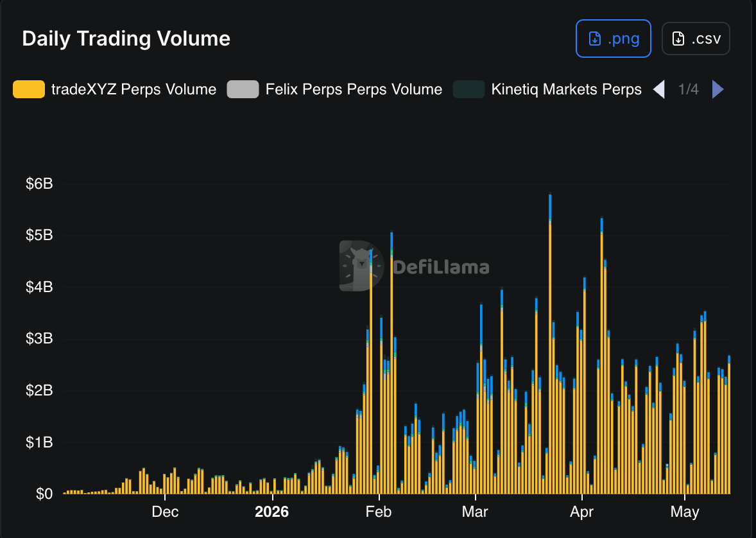Click the Mar x-axis label
Viewport: 756px width, 538px height.
pyautogui.click(x=475, y=512)
